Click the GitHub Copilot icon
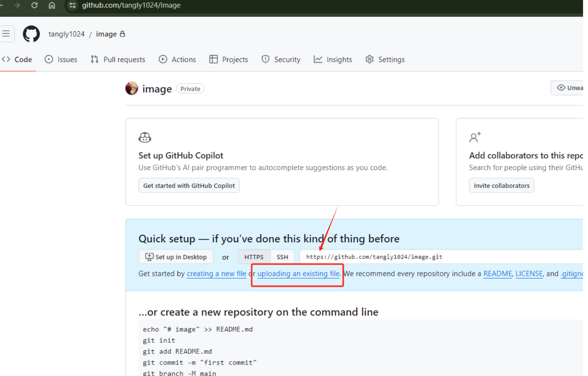 point(145,137)
